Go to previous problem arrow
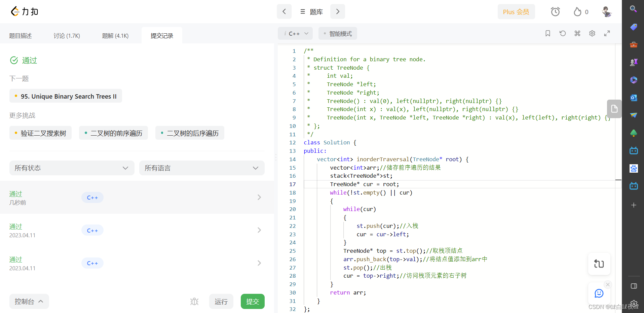The width and height of the screenshot is (644, 313). (x=284, y=11)
